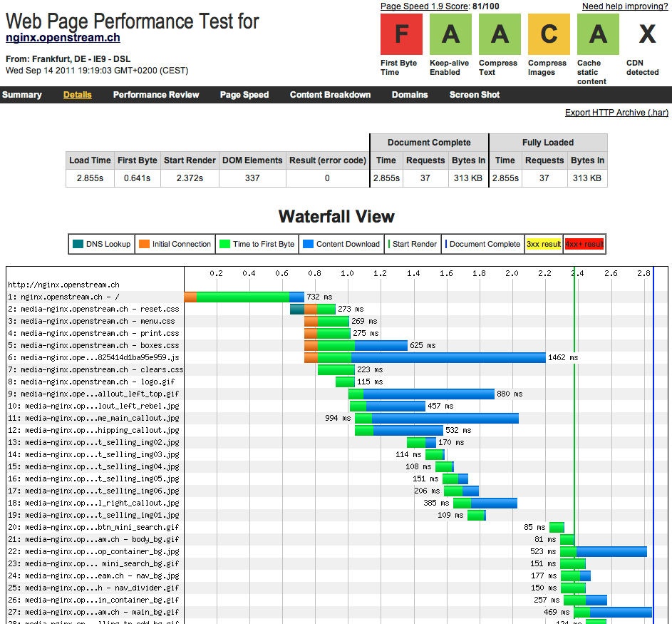Image resolution: width=672 pixels, height=624 pixels.
Task: Switch to the Performance Review tab
Action: (x=156, y=95)
